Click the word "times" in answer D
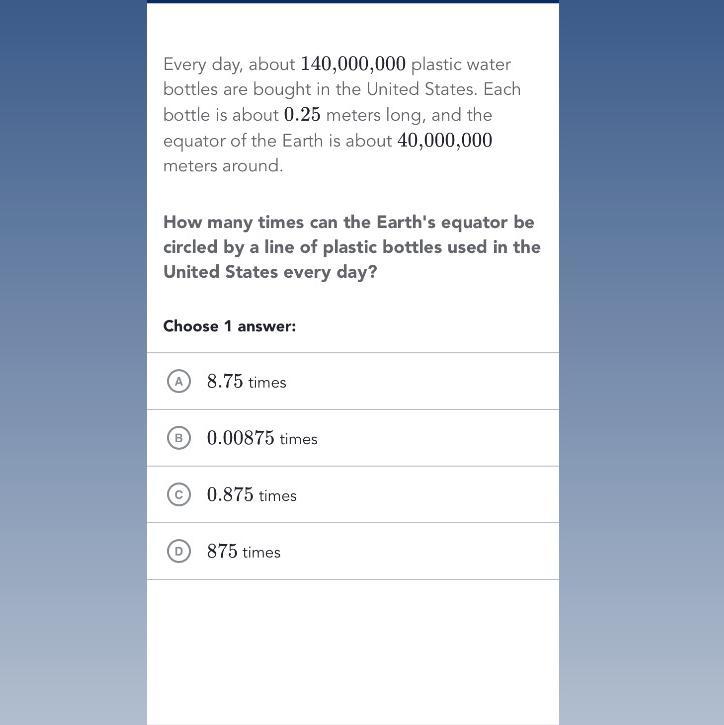Image resolution: width=724 pixels, height=725 pixels. tap(261, 552)
